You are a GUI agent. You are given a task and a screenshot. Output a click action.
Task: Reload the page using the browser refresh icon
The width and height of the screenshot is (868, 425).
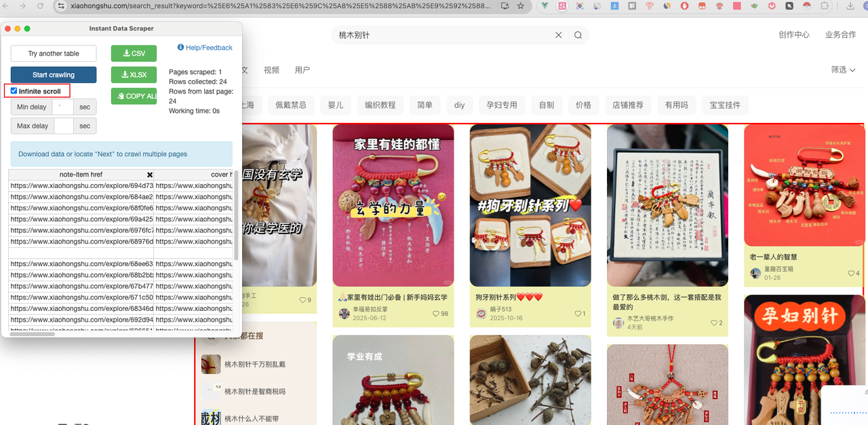pyautogui.click(x=40, y=5)
